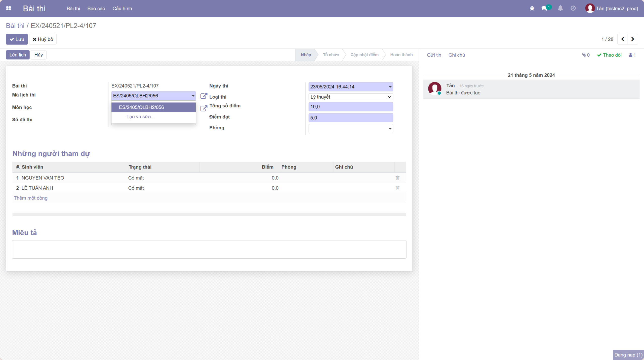Image resolution: width=644 pixels, height=360 pixels.
Task: Open the notifications bell icon
Action: tap(560, 8)
